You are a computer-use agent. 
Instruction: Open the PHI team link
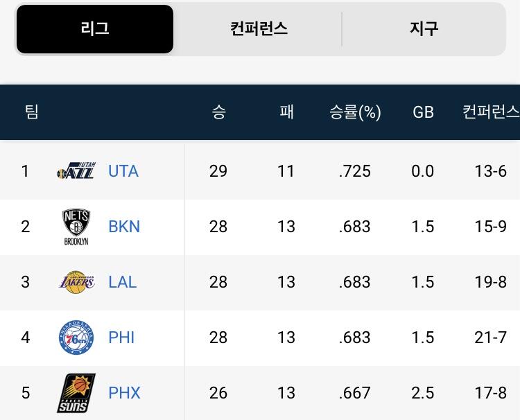pyautogui.click(x=121, y=338)
